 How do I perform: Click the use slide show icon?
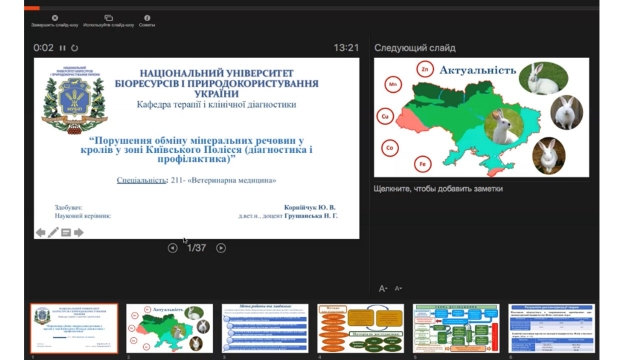[x=109, y=18]
